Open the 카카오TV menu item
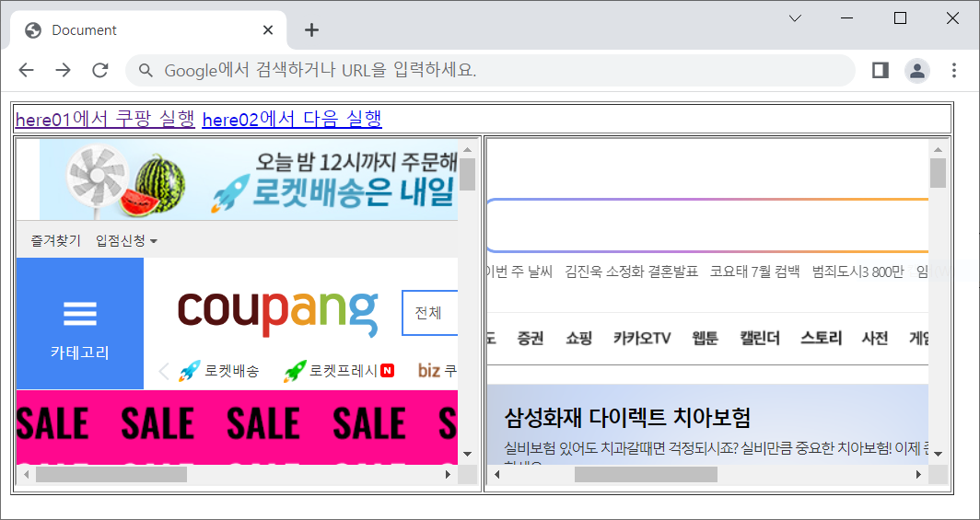The height and width of the screenshot is (520, 980). click(x=642, y=339)
